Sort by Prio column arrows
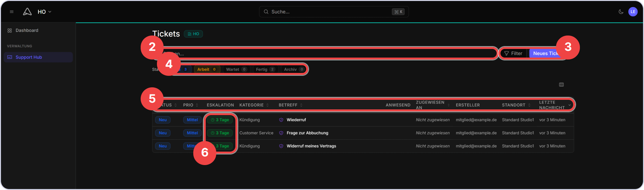This screenshot has height=190, width=644. tap(197, 105)
